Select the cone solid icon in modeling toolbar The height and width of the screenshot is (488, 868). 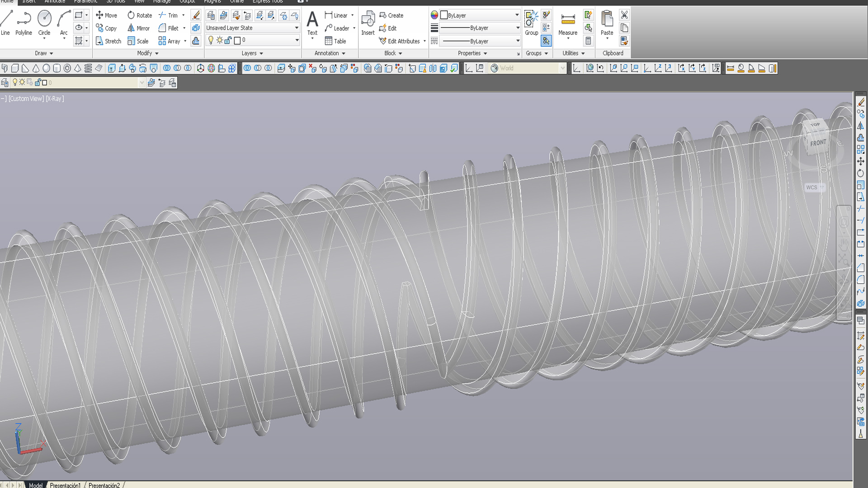[x=36, y=68]
